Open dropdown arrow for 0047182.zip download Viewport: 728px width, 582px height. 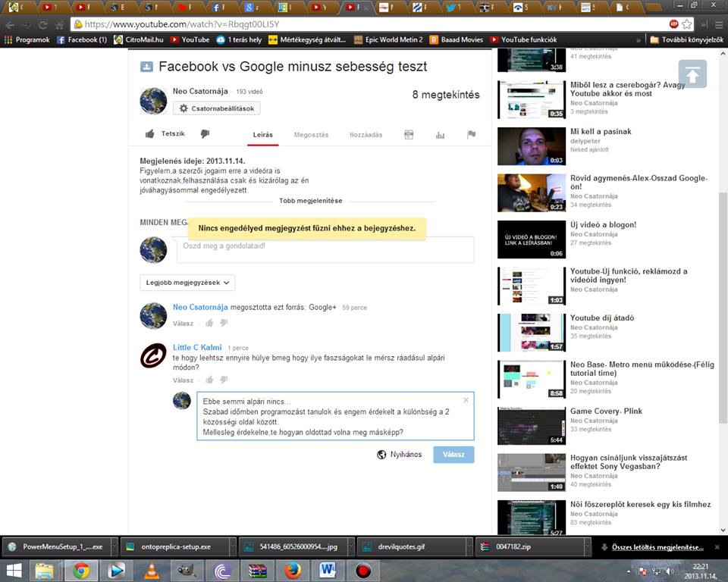[x=587, y=546]
